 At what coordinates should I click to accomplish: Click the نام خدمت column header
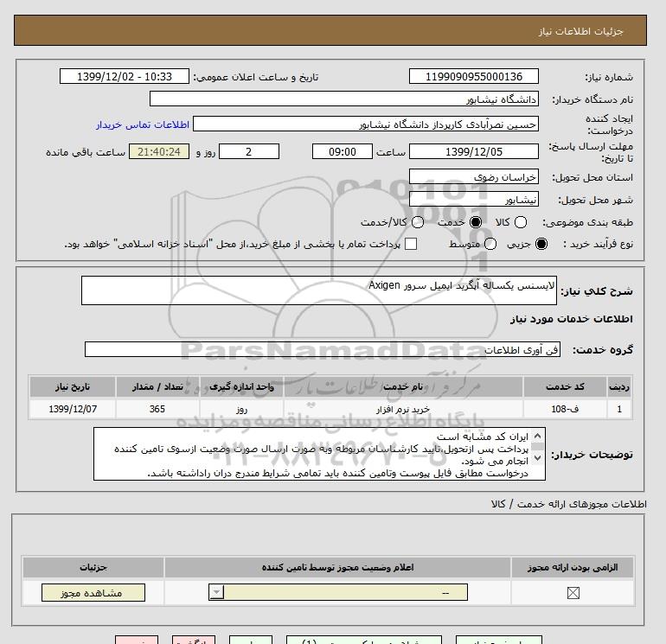click(403, 386)
